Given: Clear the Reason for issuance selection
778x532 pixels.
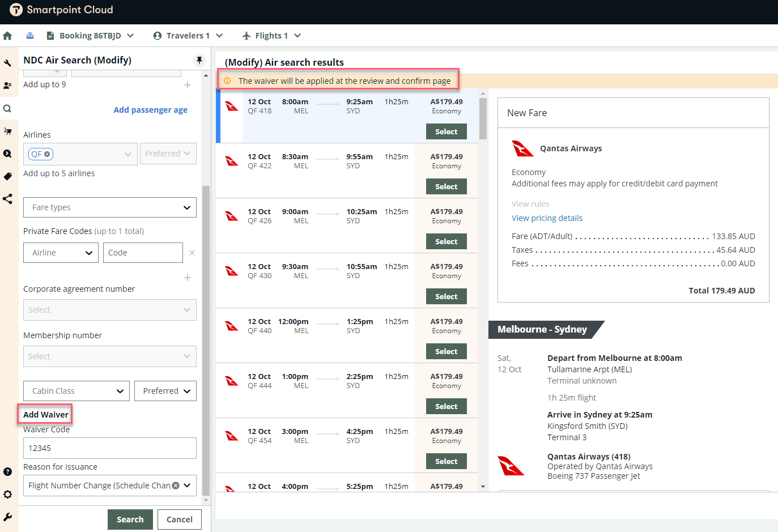Looking at the screenshot, I should [176, 486].
